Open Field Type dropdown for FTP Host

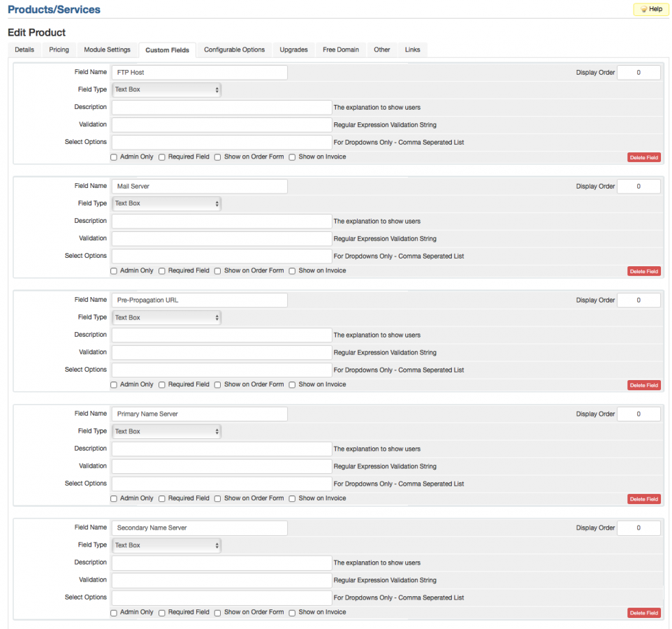pos(167,89)
